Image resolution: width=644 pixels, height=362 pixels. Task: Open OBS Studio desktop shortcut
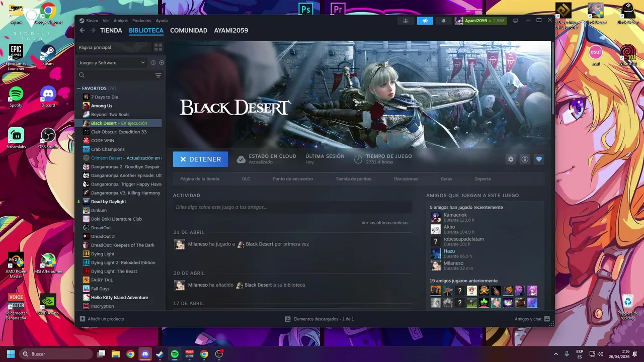[48, 138]
